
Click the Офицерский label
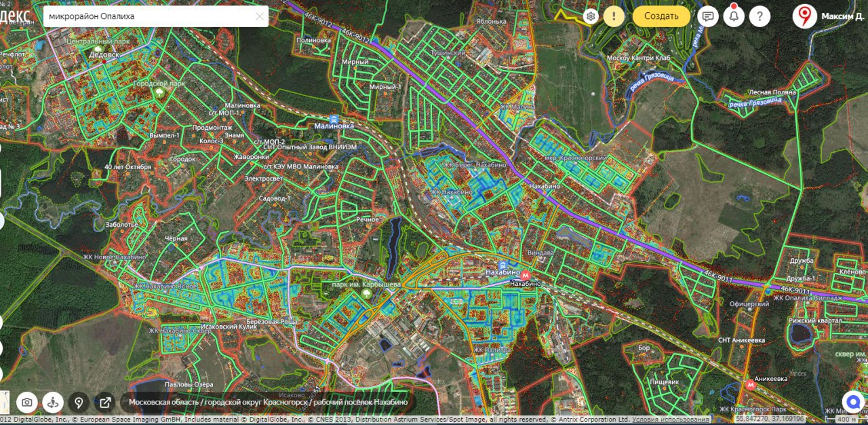[x=749, y=304]
